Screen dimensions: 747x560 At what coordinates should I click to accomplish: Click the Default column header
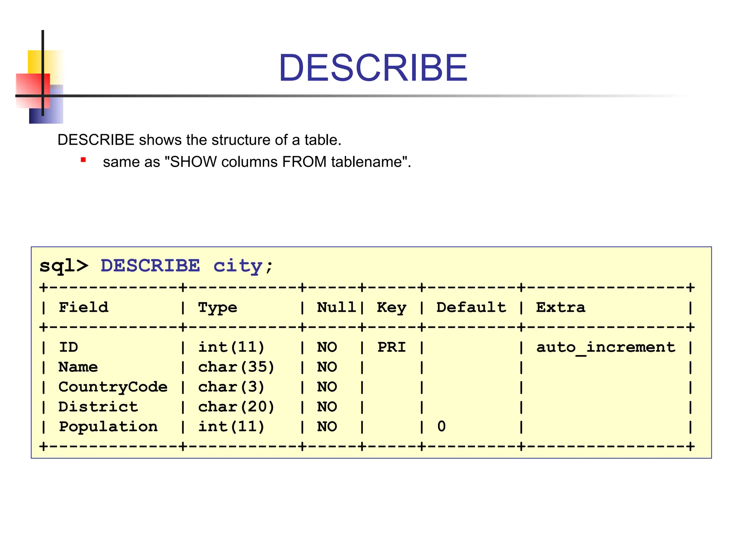pyautogui.click(x=471, y=307)
